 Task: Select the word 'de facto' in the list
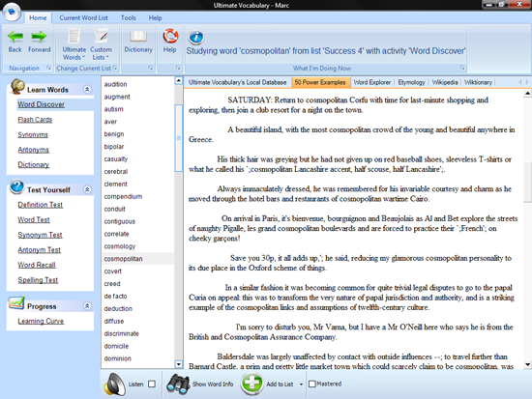coord(115,297)
